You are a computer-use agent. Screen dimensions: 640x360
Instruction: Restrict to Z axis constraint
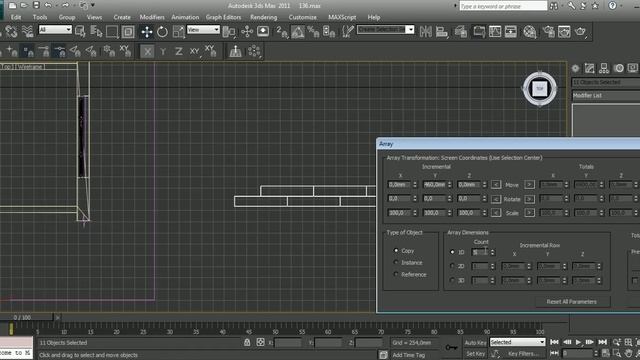point(178,51)
